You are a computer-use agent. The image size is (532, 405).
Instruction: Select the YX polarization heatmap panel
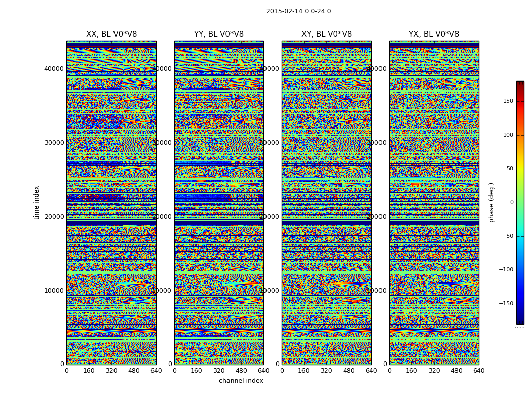pos(434,202)
